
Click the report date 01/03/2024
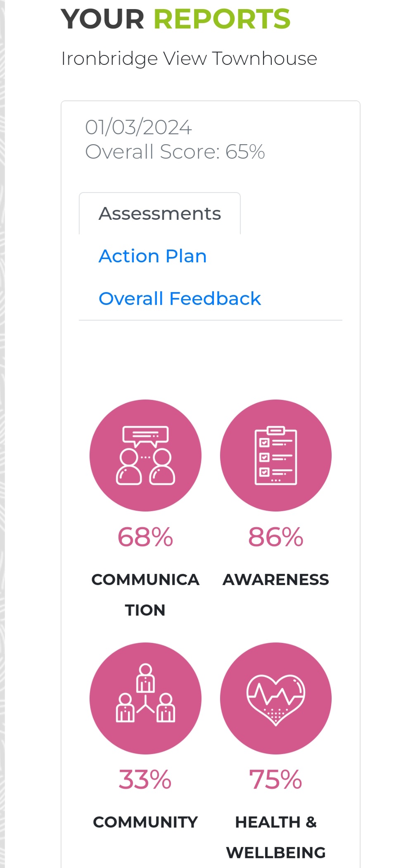pyautogui.click(x=138, y=127)
